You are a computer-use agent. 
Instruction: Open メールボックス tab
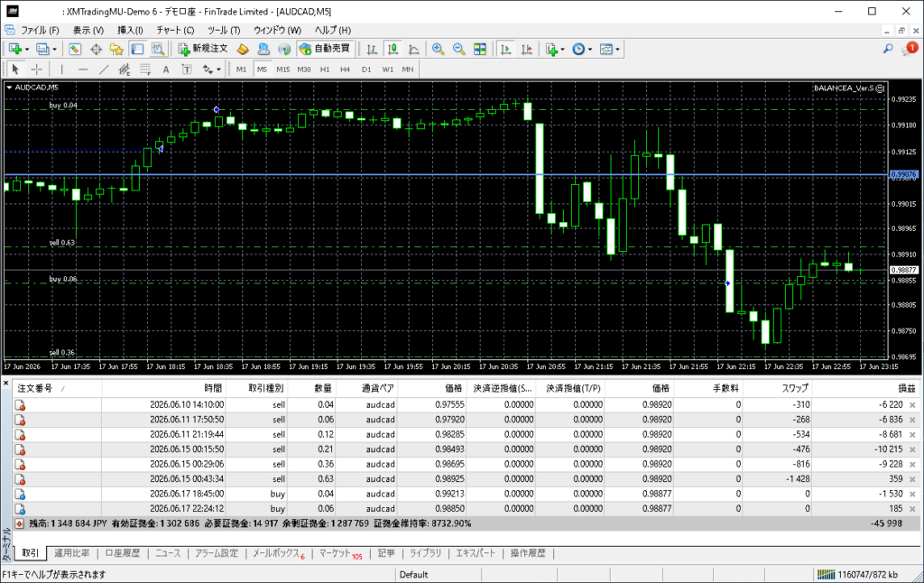click(x=278, y=553)
